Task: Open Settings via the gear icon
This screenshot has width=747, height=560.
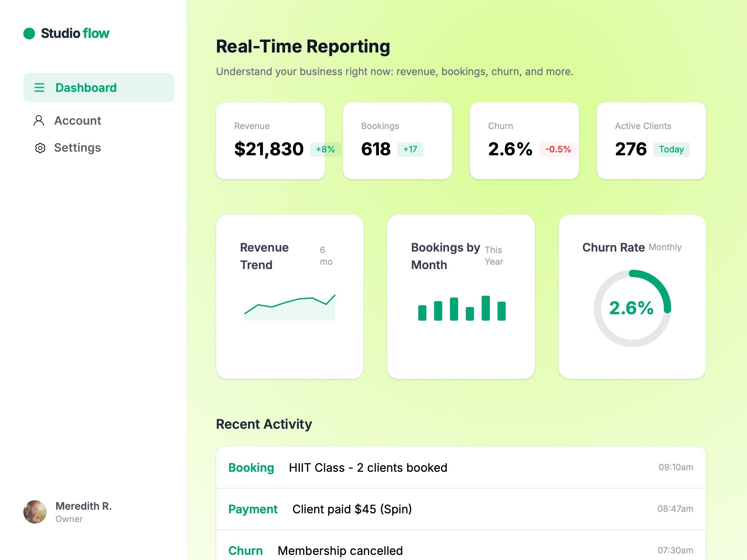Action: click(40, 148)
